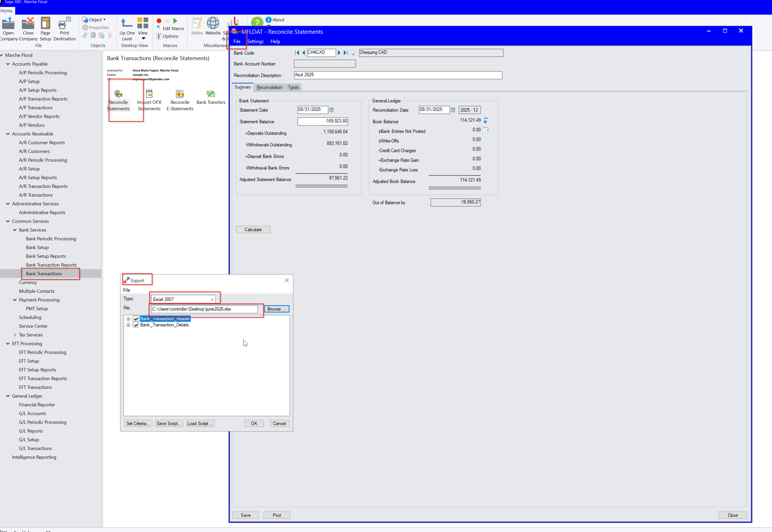The image size is (772, 532).
Task: Click the Browse button in Export dialog
Action: (277, 309)
